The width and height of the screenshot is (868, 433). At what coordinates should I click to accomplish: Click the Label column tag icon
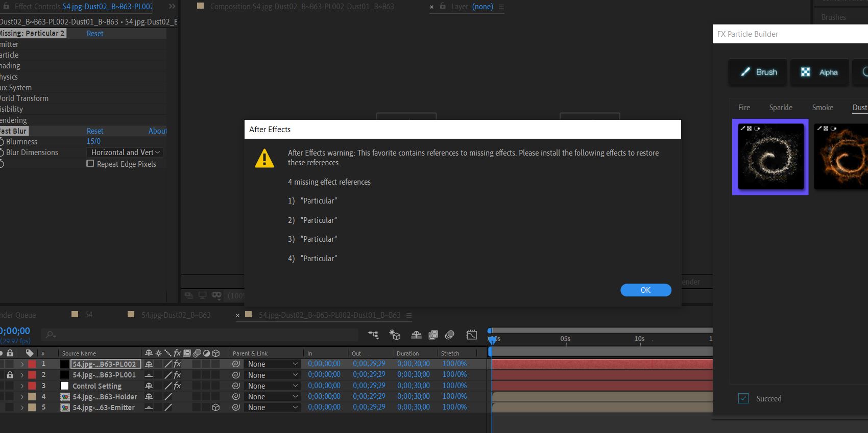pyautogui.click(x=30, y=353)
